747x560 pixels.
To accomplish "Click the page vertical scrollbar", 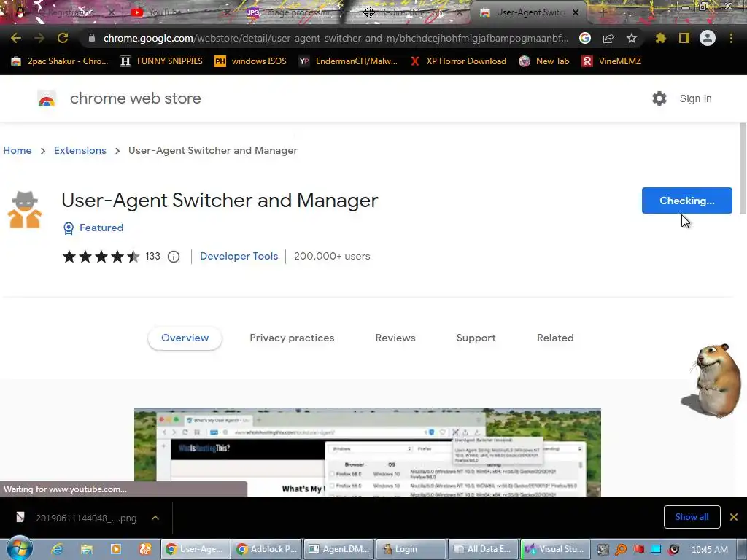I will coord(742,168).
